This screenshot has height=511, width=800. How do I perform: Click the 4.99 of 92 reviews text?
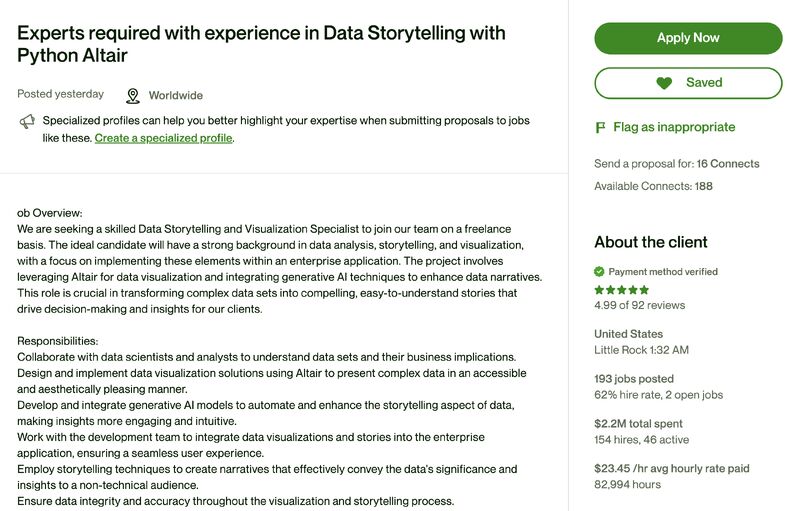pyautogui.click(x=639, y=305)
